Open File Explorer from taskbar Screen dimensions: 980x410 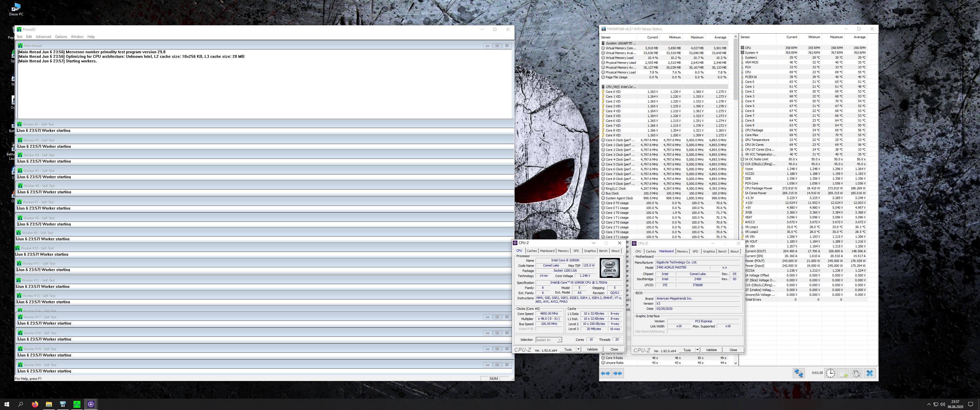pos(49,404)
